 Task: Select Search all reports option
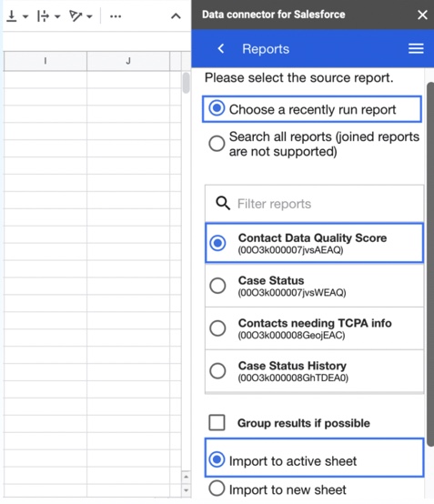[314, 144]
